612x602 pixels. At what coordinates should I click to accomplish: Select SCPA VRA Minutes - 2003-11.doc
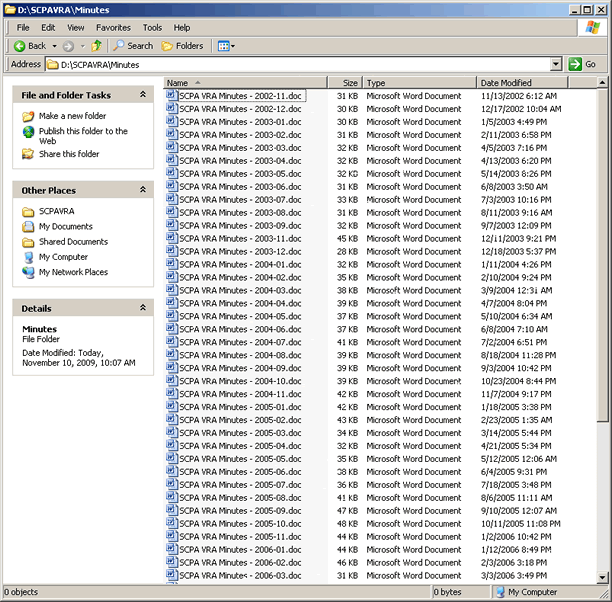[240, 239]
